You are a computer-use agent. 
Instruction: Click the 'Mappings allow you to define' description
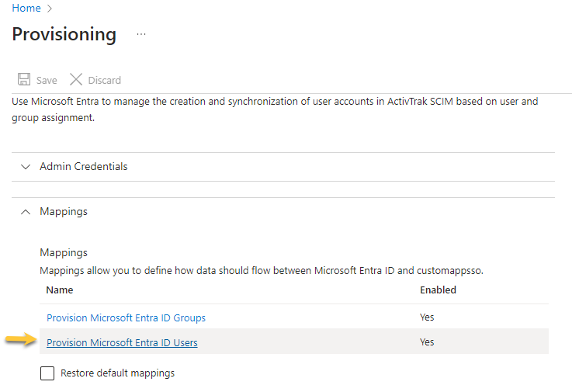click(262, 270)
